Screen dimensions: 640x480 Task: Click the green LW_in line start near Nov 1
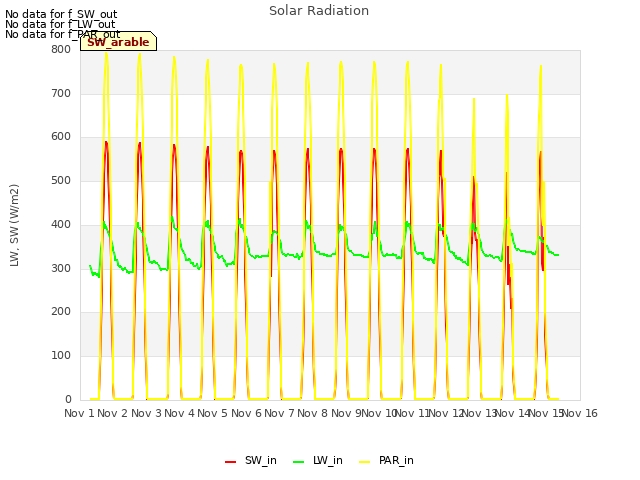pyautogui.click(x=90, y=266)
